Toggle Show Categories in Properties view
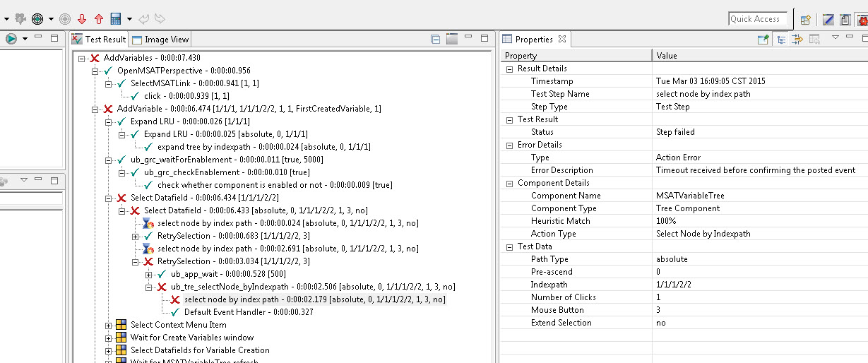868x363 pixels. [x=781, y=40]
